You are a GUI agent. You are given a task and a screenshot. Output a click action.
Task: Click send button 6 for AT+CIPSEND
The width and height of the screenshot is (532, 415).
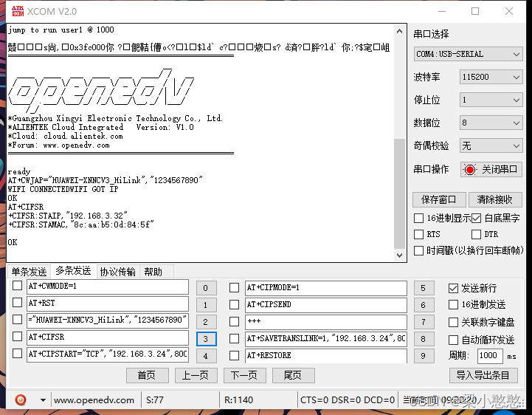tap(424, 305)
